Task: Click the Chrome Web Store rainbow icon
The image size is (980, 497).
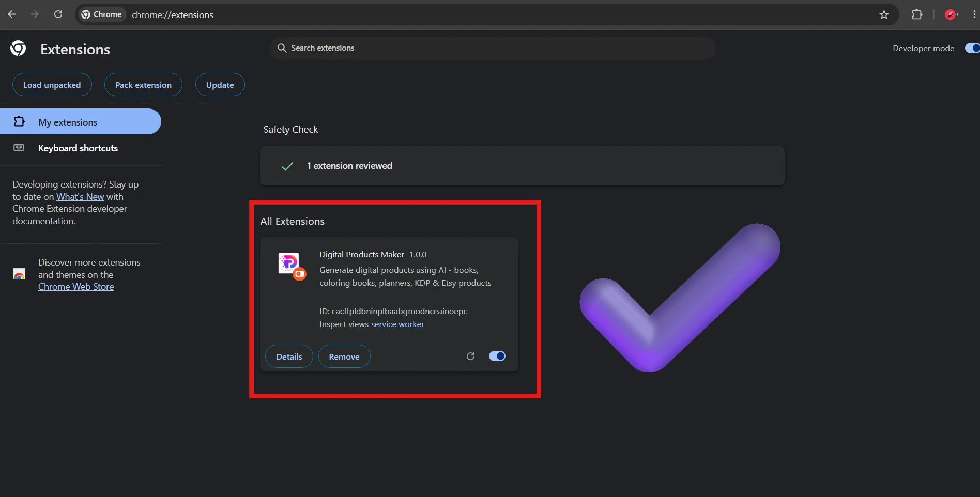Action: [19, 274]
